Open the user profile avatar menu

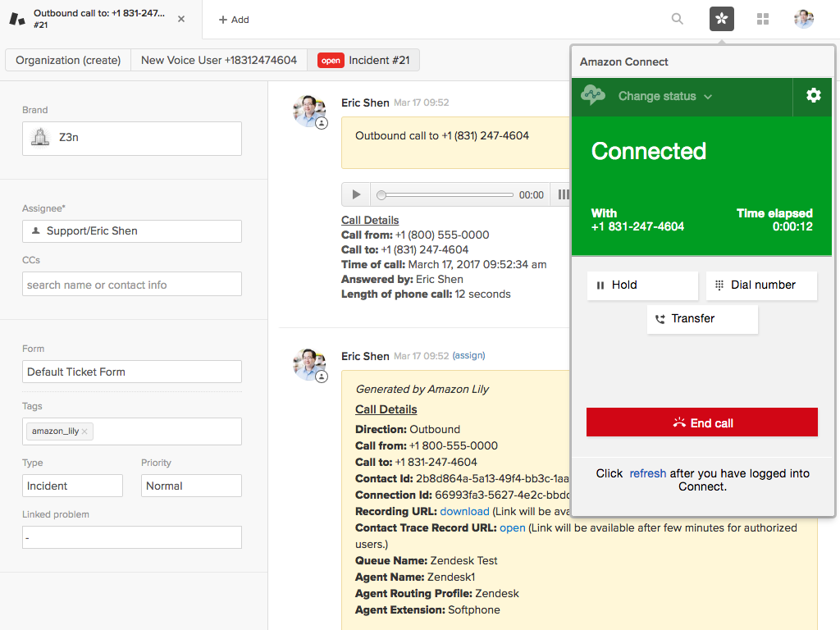[803, 19]
